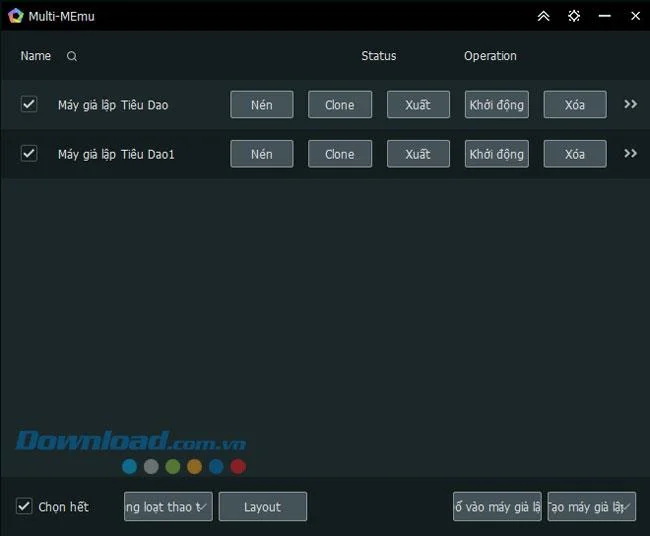Uncheck the Máy giả lập Tiêu Dao checkbox
This screenshot has height=536, width=650.
point(29,104)
